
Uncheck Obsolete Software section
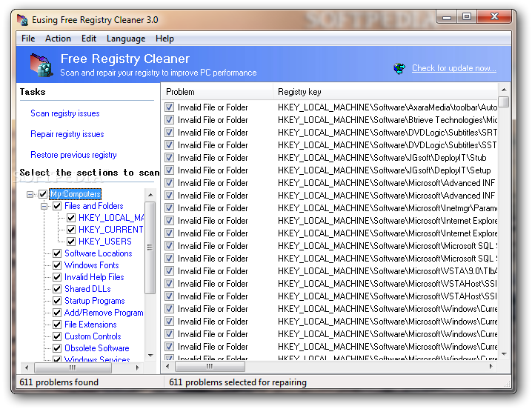[57, 348]
